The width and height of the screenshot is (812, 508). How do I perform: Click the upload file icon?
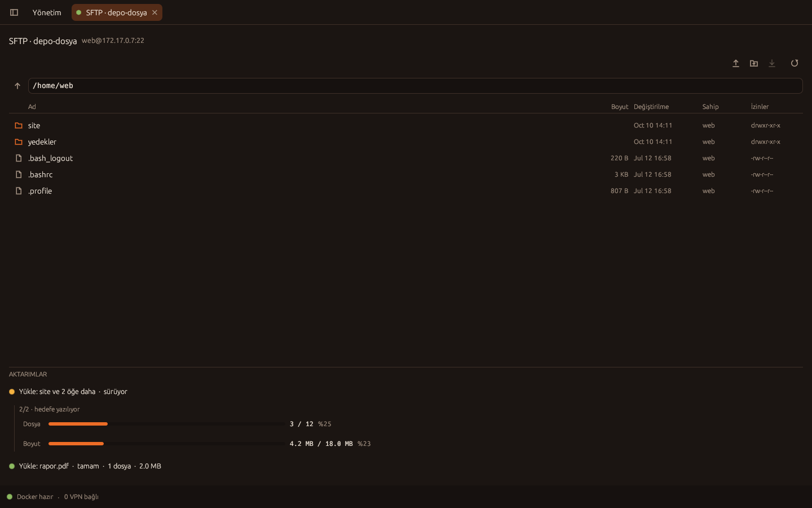click(736, 63)
